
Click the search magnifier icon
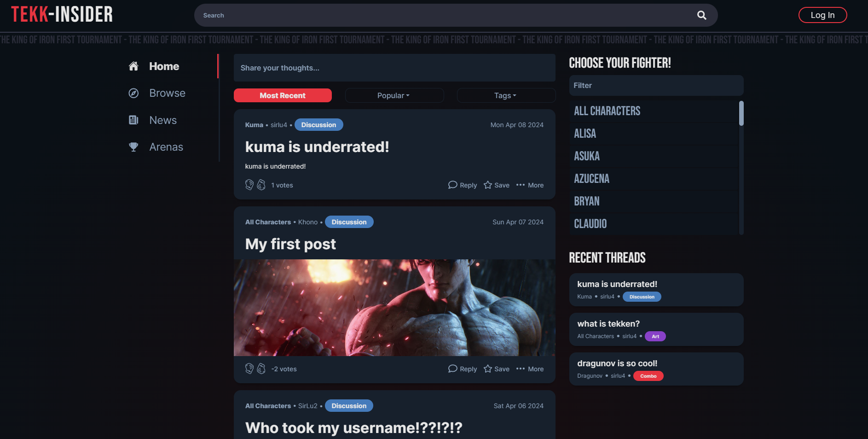point(701,15)
